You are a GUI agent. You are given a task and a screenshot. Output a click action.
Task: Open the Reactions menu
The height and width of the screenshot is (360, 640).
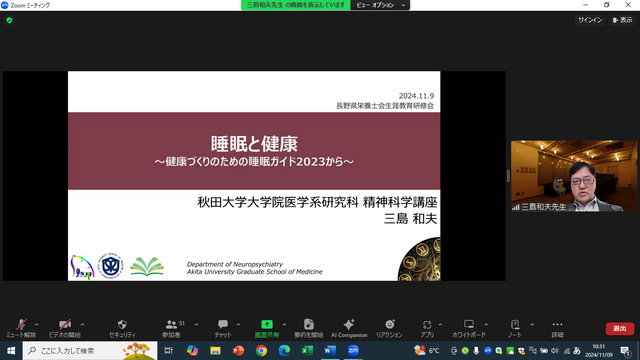(x=389, y=328)
